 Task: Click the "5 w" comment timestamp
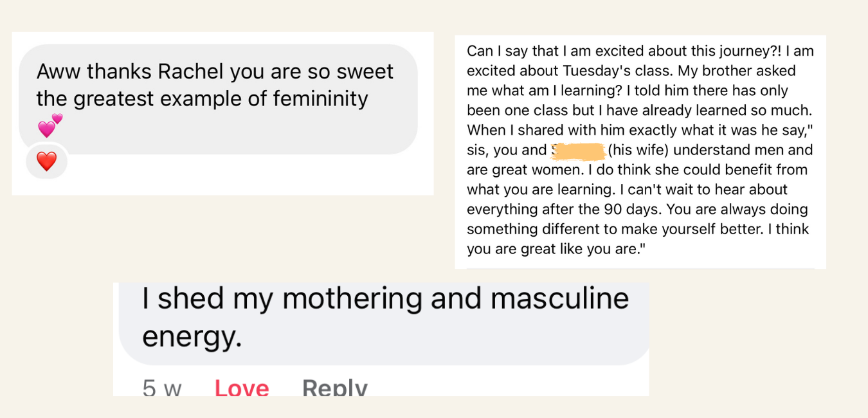[161, 388]
